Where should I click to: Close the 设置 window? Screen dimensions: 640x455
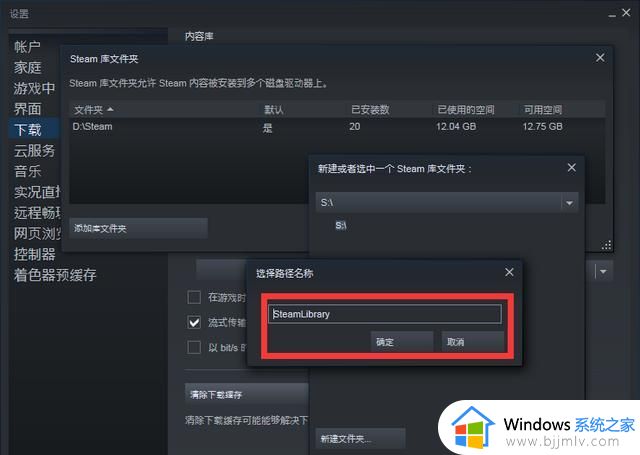(x=626, y=13)
